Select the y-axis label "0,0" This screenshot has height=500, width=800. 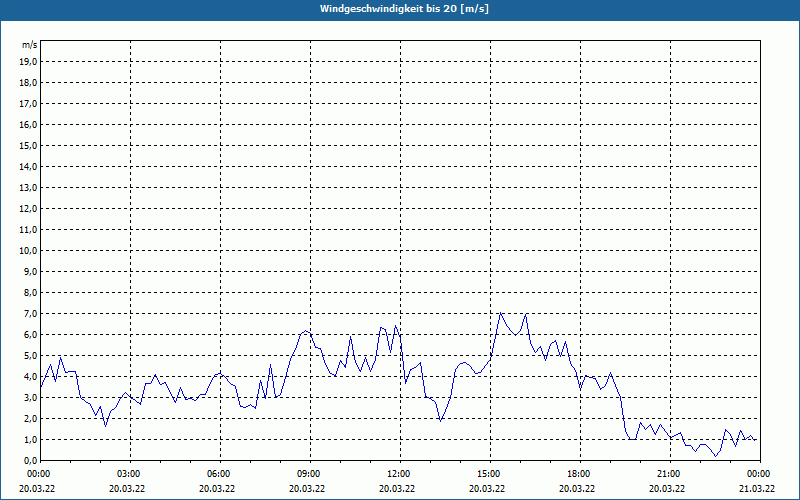(31, 460)
